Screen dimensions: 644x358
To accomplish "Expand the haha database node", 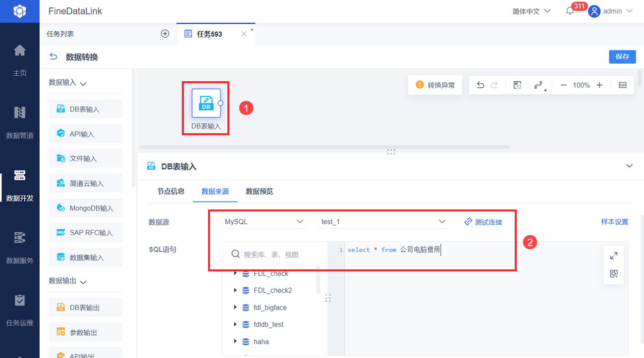I will pyautogui.click(x=235, y=342).
